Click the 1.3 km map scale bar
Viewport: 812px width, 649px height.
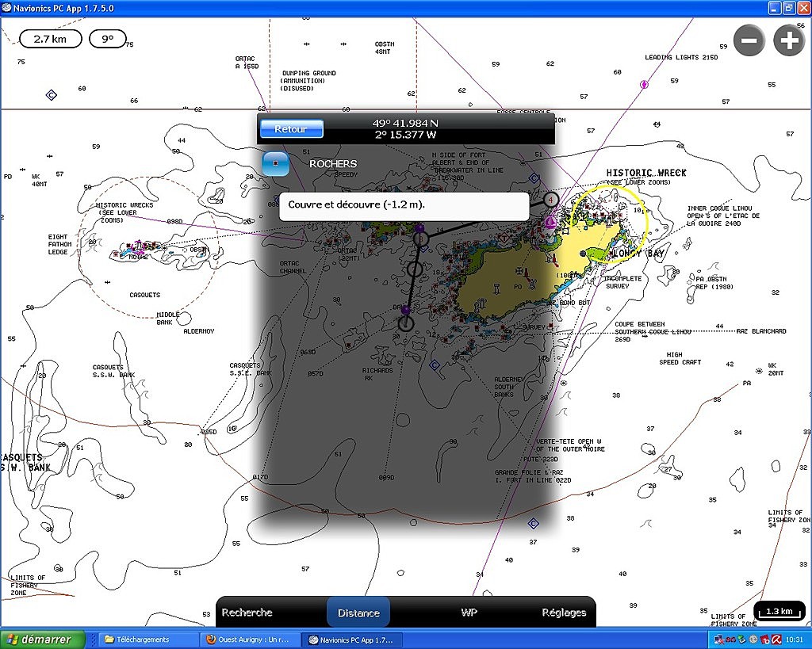tap(779, 612)
